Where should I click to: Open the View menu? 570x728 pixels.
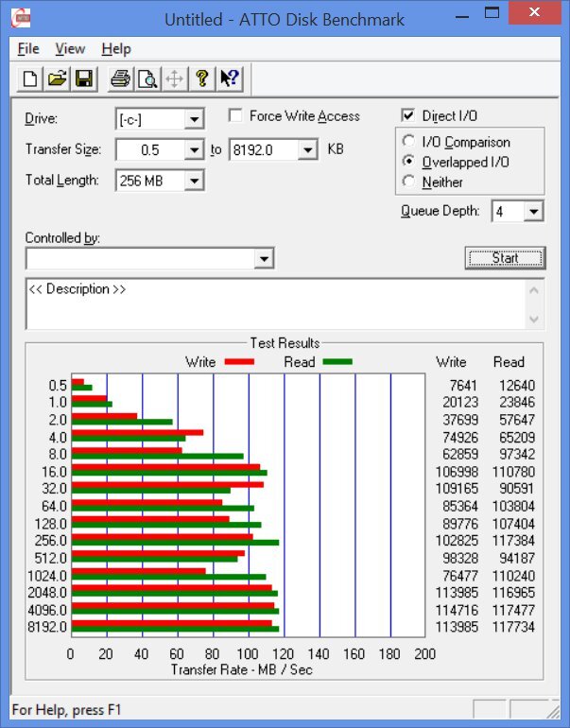coord(70,48)
